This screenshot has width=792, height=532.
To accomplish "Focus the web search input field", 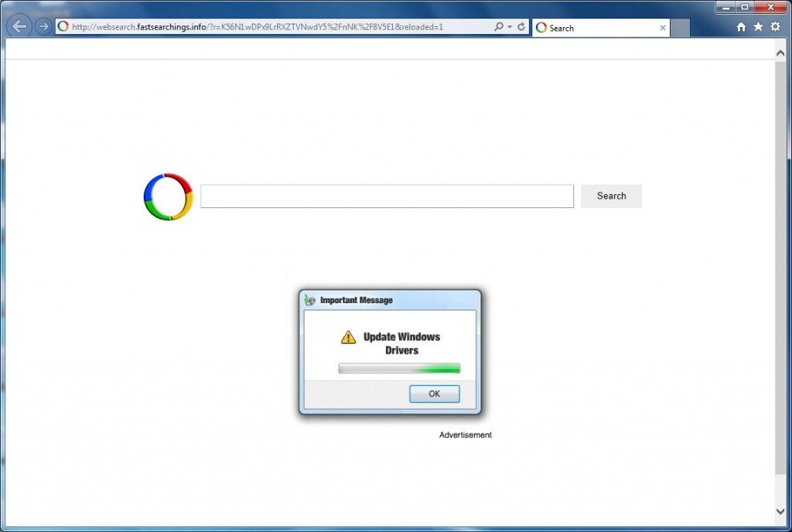I will tap(387, 196).
